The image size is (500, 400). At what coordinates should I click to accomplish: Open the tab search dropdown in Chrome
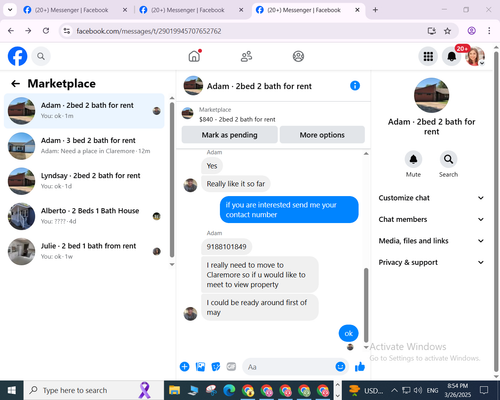(10, 10)
